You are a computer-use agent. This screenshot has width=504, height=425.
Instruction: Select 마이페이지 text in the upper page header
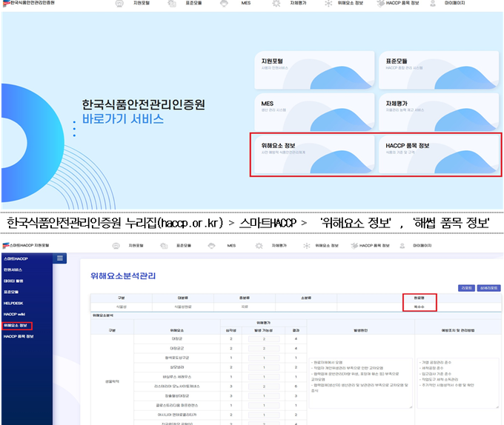[455, 3]
